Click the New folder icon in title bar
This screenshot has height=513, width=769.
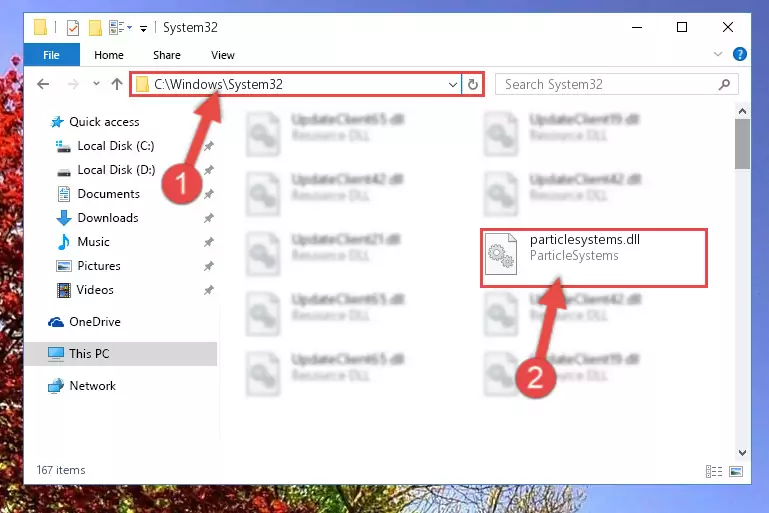[95, 27]
